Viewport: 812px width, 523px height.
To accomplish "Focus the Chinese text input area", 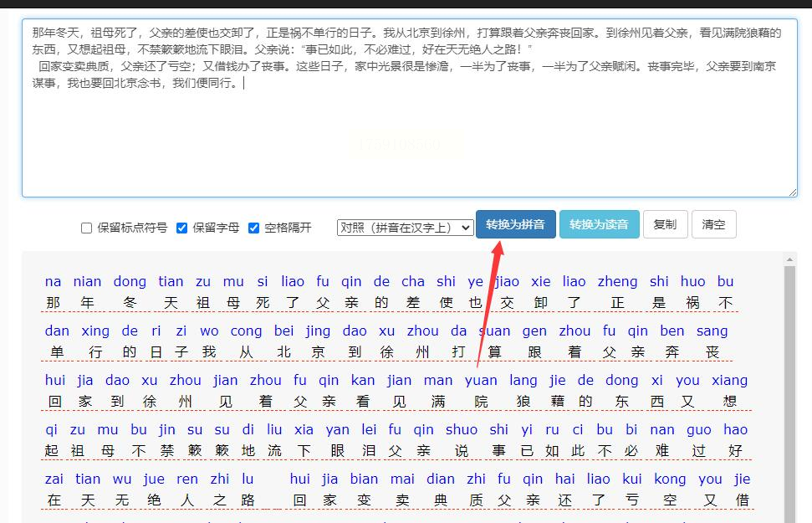I will pos(408,134).
